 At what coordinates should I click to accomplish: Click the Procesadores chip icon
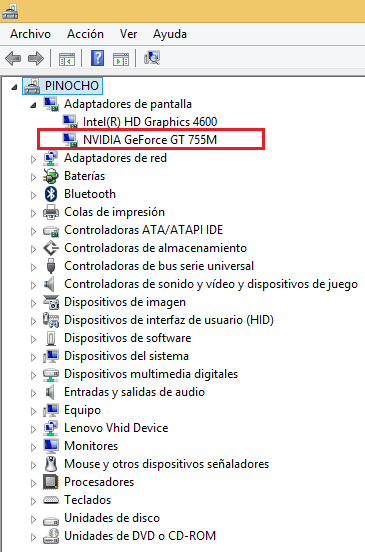point(51,482)
